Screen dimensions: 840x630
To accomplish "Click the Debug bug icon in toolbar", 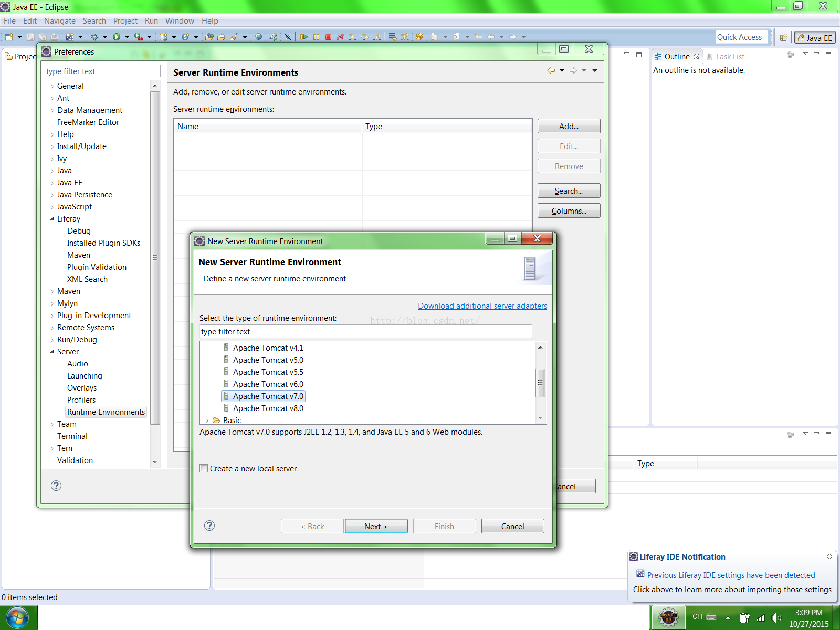I will [x=94, y=37].
